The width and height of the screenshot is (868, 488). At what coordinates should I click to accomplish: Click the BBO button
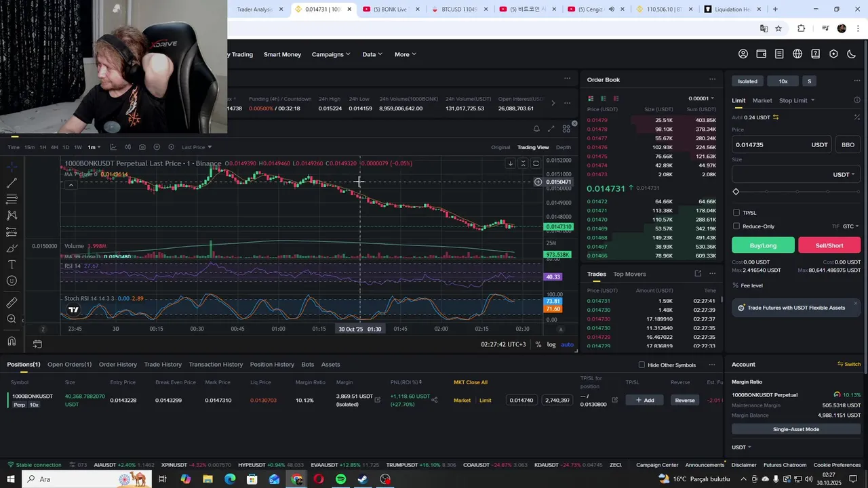848,144
